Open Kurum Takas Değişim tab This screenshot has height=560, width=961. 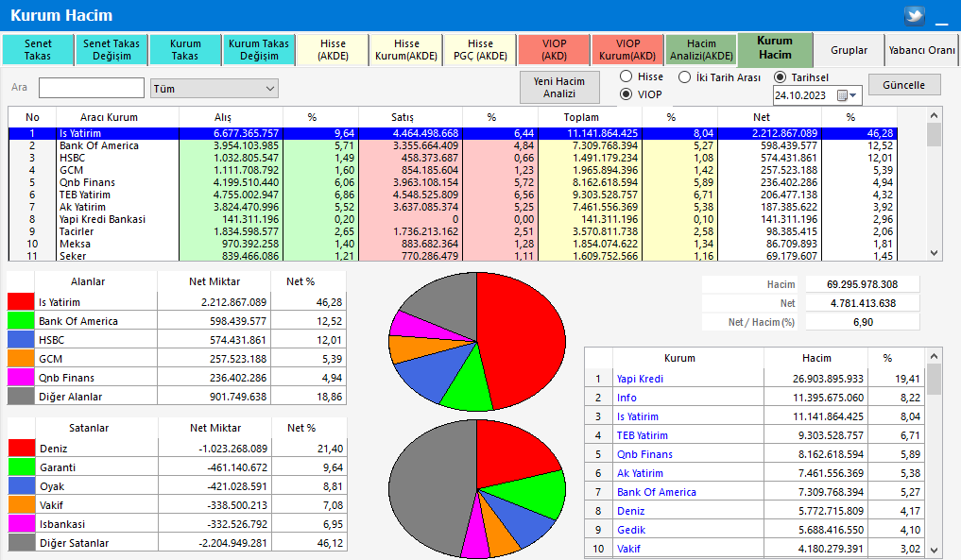coord(259,50)
